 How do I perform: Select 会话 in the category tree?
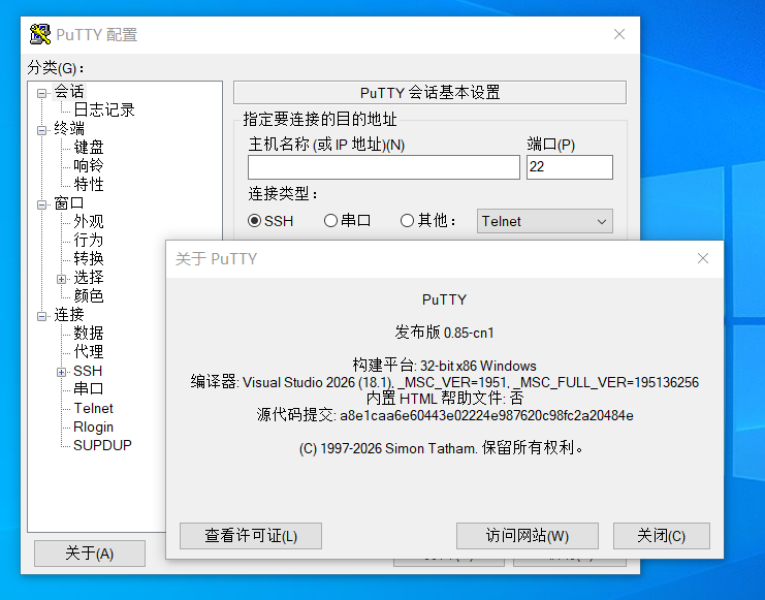tap(69, 91)
